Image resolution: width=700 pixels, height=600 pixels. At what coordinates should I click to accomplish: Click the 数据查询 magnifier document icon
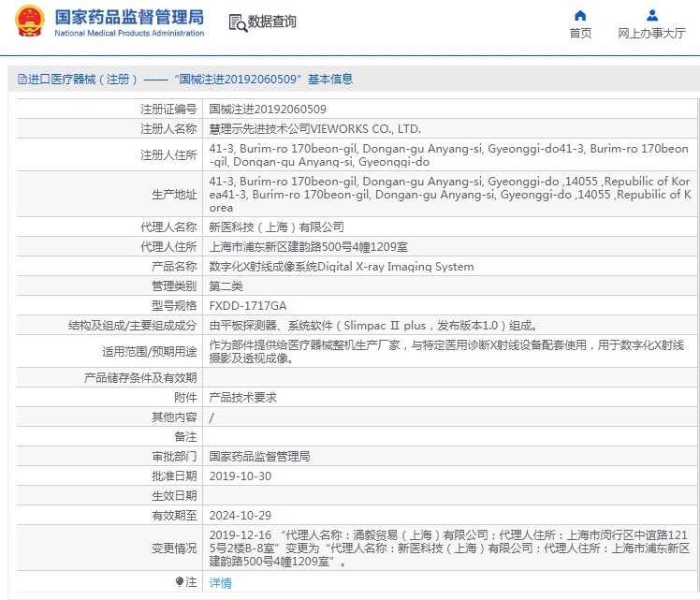tap(237, 22)
